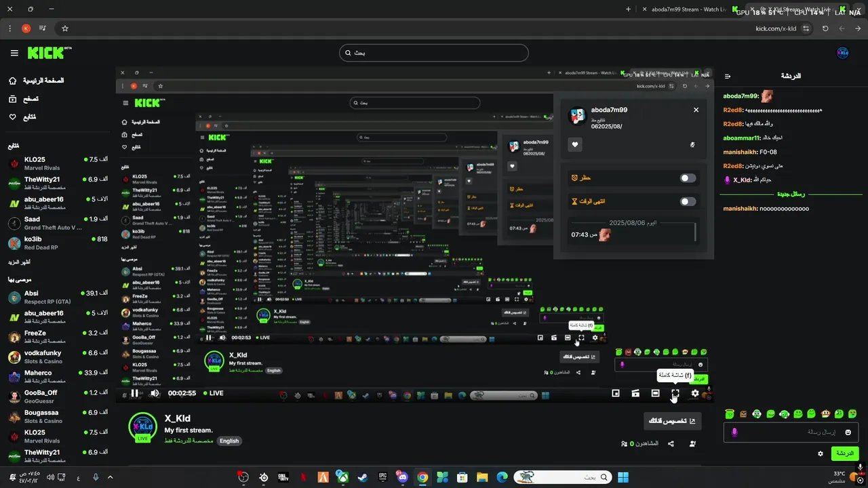Pick the green halo emote above chat input
The width and height of the screenshot is (868, 488).
click(729, 413)
